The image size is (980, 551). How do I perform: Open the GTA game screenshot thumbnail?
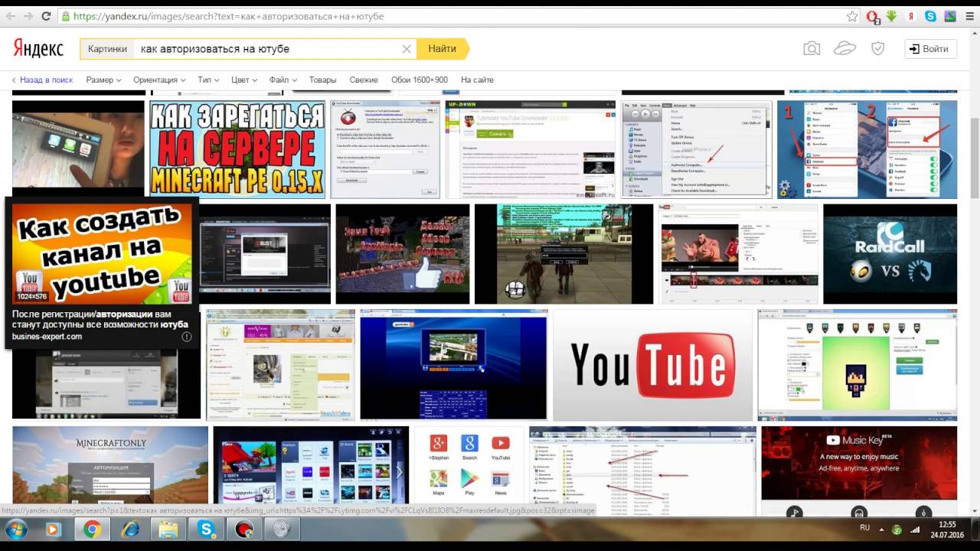coord(564,254)
